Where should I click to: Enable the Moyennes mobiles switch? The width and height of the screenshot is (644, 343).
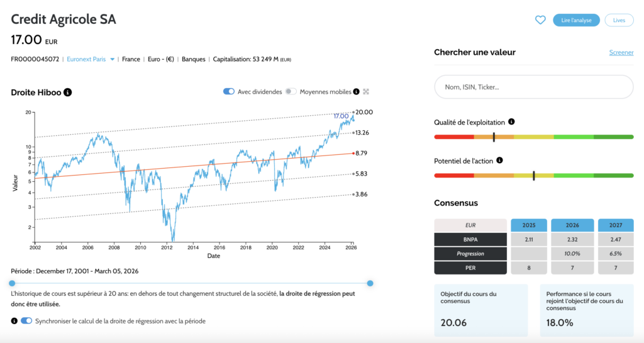pyautogui.click(x=291, y=92)
